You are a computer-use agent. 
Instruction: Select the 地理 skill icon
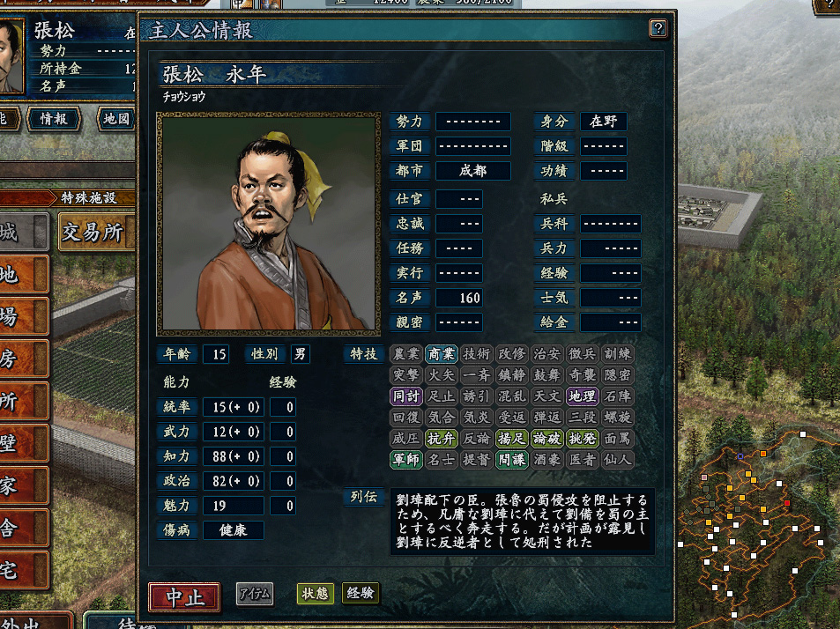click(x=583, y=396)
